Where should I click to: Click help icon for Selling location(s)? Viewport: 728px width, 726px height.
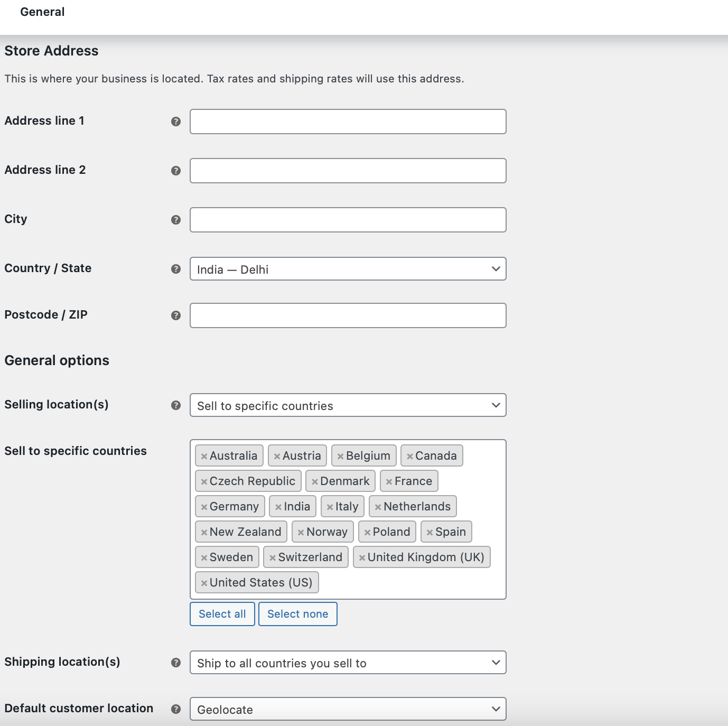[x=176, y=405]
